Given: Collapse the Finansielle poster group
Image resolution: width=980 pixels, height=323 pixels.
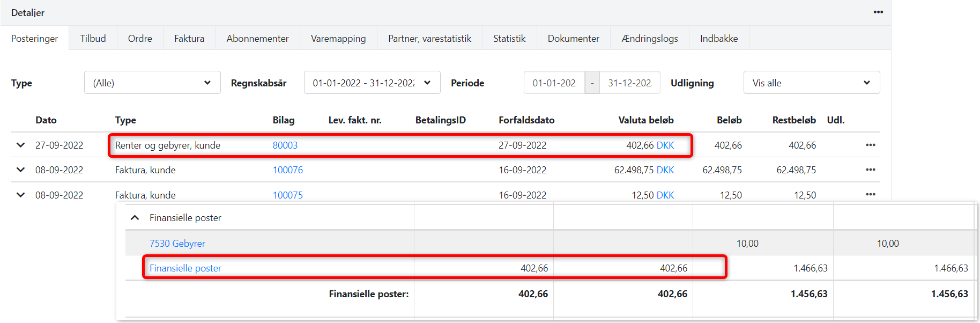Looking at the screenshot, I should click(135, 218).
